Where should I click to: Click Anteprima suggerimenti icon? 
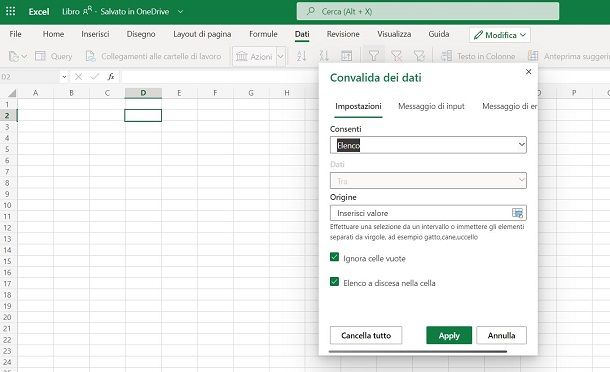click(x=533, y=56)
